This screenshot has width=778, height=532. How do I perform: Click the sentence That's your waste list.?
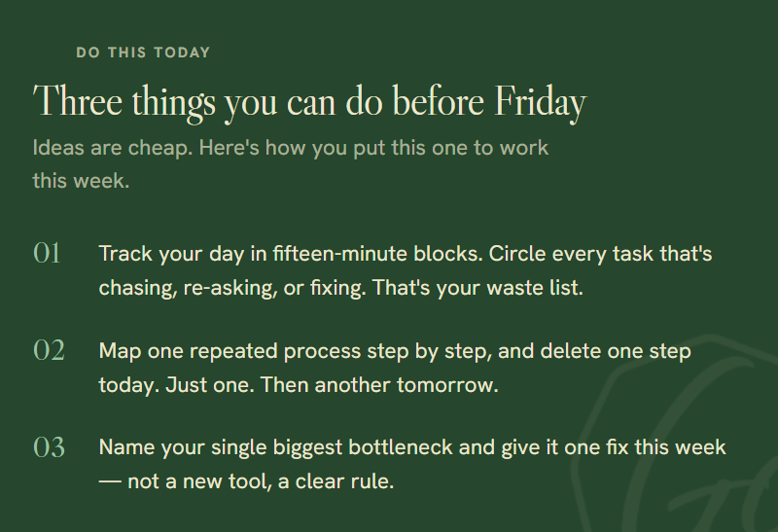click(x=477, y=288)
